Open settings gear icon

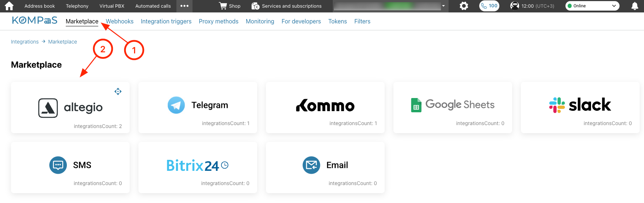click(464, 6)
